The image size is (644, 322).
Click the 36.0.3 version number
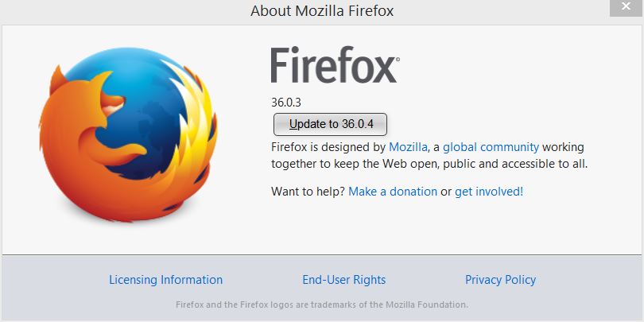click(287, 102)
